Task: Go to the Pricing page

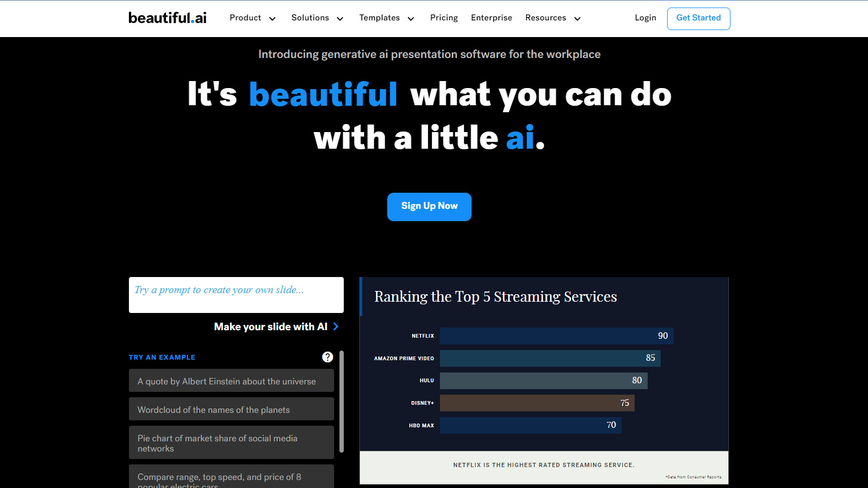Action: tap(444, 18)
